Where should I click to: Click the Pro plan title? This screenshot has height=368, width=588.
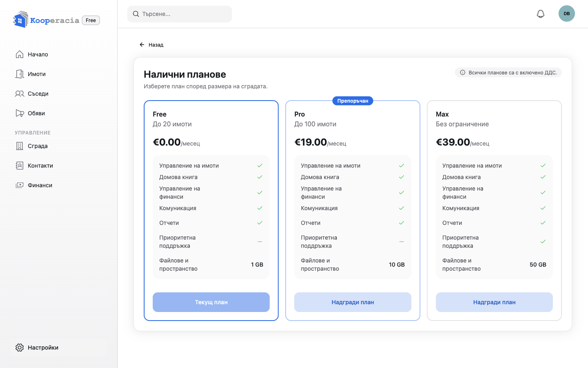(300, 114)
